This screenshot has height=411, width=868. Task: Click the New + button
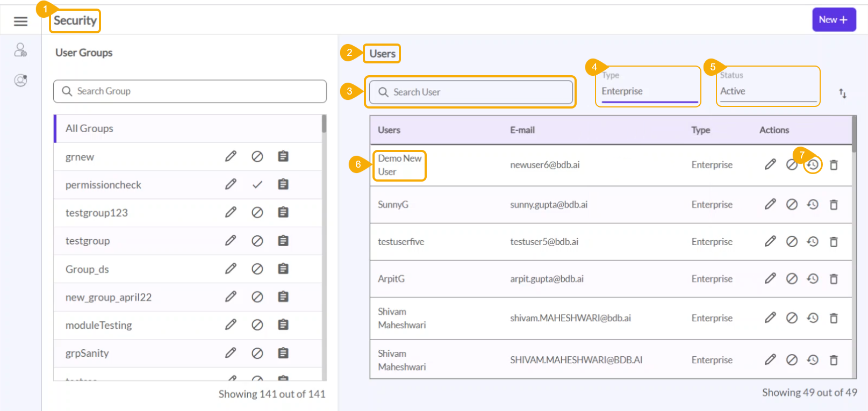tap(834, 20)
